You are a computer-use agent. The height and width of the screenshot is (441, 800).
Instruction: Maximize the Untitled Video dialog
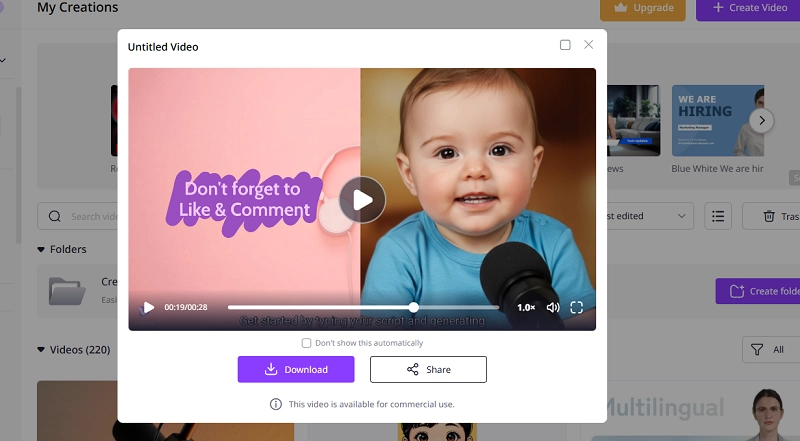point(565,45)
